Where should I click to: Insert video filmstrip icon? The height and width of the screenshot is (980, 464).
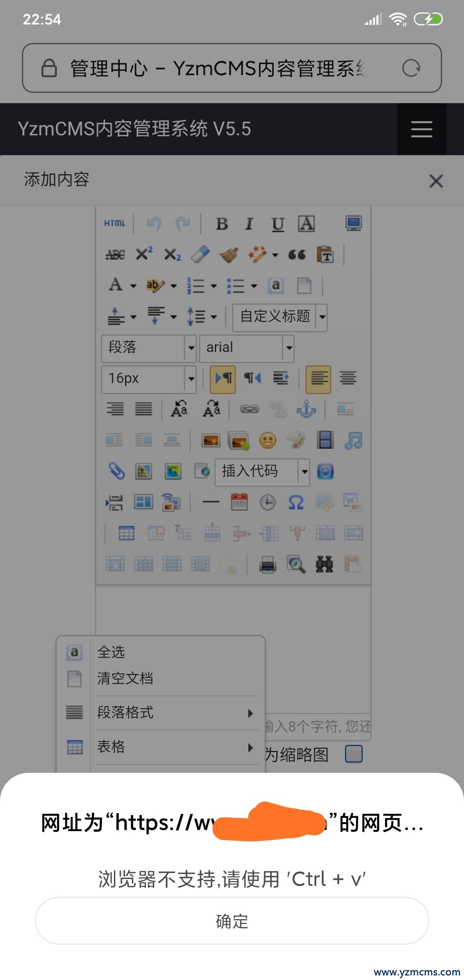click(325, 441)
